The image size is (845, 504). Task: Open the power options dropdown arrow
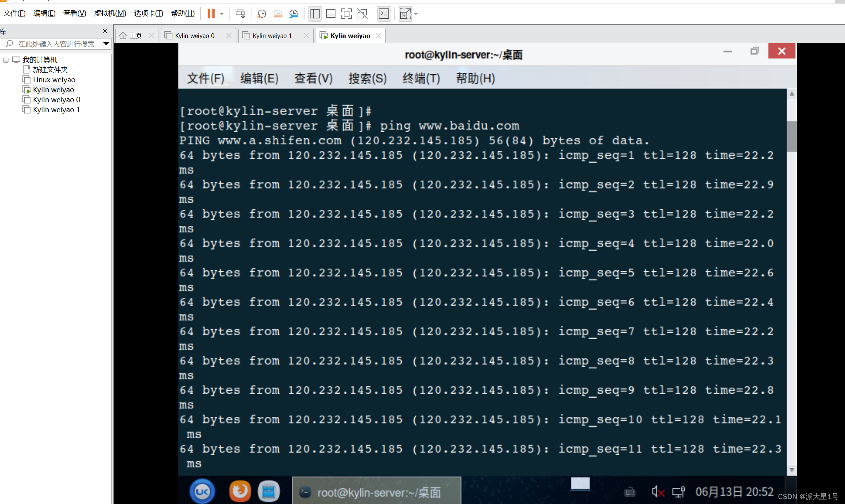(x=222, y=14)
